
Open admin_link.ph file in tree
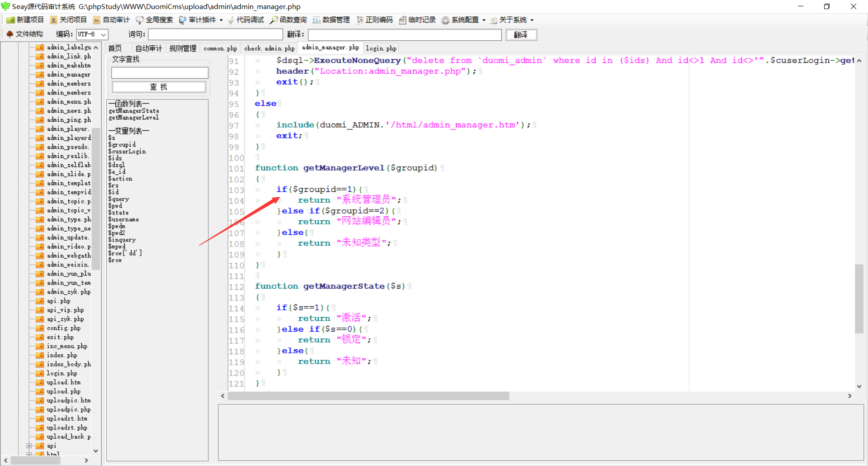(x=69, y=56)
